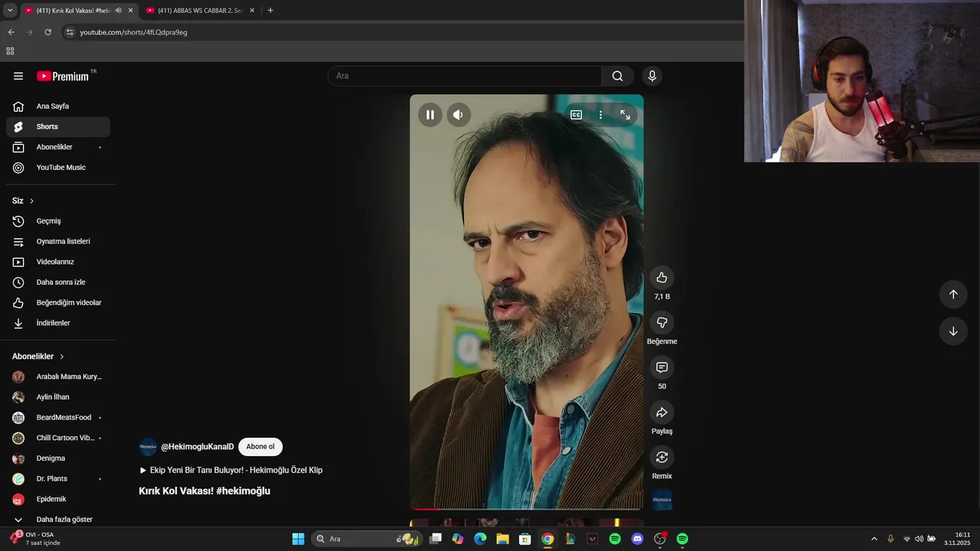
Task: Open OBS Studio from the taskbar
Action: (659, 539)
